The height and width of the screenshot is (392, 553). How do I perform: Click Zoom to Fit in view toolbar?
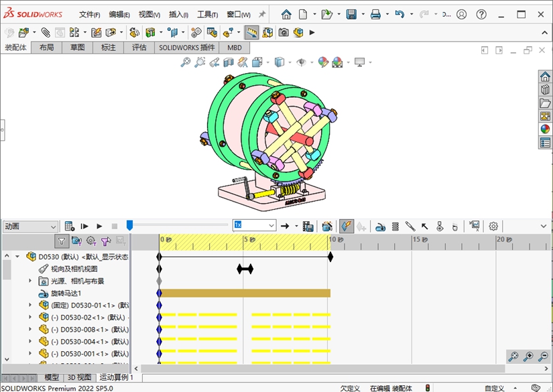click(186, 62)
